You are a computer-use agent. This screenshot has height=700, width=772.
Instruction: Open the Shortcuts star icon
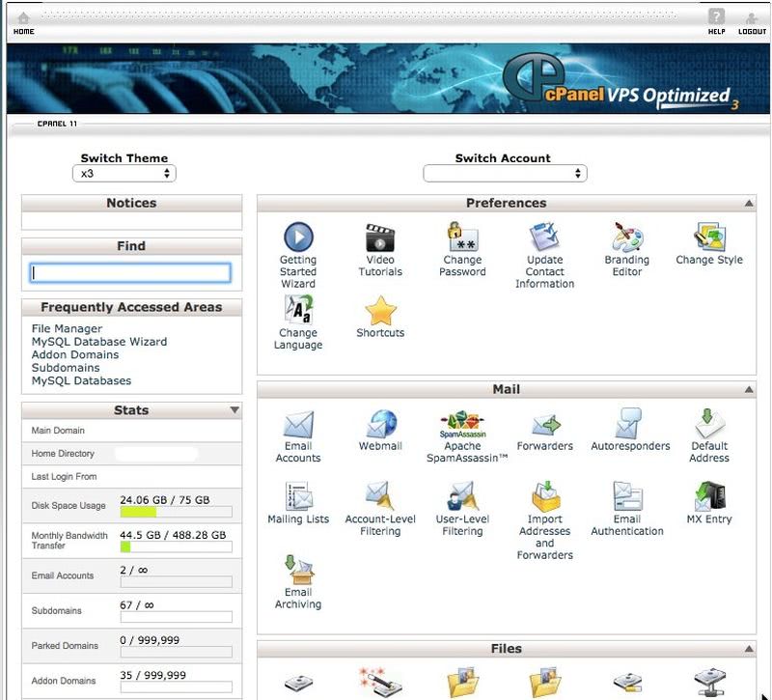380,310
